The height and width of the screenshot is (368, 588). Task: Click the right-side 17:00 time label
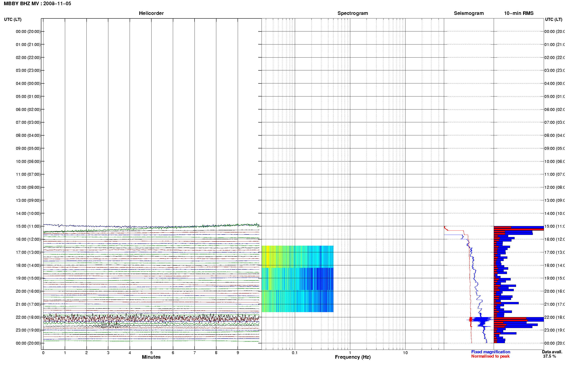[x=554, y=252]
